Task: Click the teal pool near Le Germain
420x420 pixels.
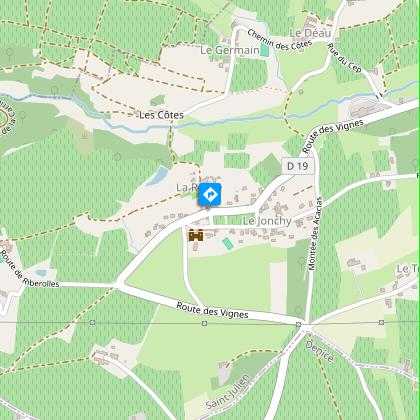Action: pyautogui.click(x=264, y=50)
